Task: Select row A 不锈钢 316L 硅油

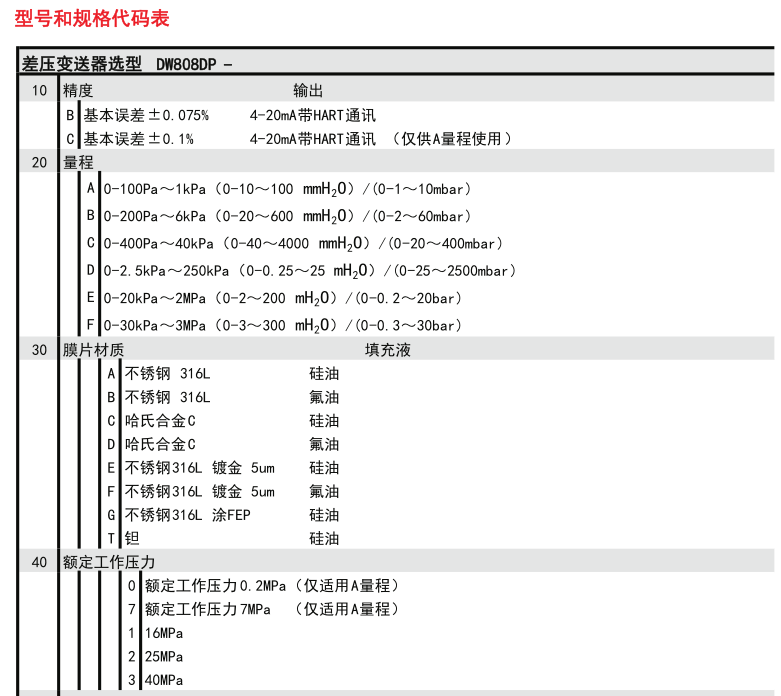Action: 223,374
